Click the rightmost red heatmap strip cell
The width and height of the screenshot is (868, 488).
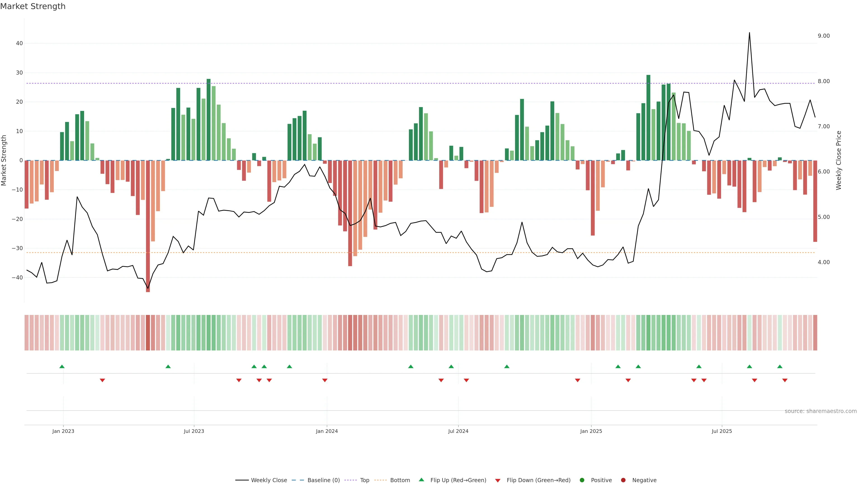pyautogui.click(x=815, y=332)
